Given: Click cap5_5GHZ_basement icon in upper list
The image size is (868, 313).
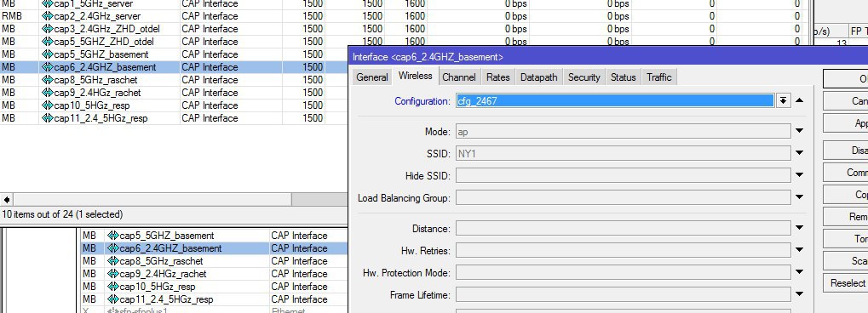Looking at the screenshot, I should point(48,54).
